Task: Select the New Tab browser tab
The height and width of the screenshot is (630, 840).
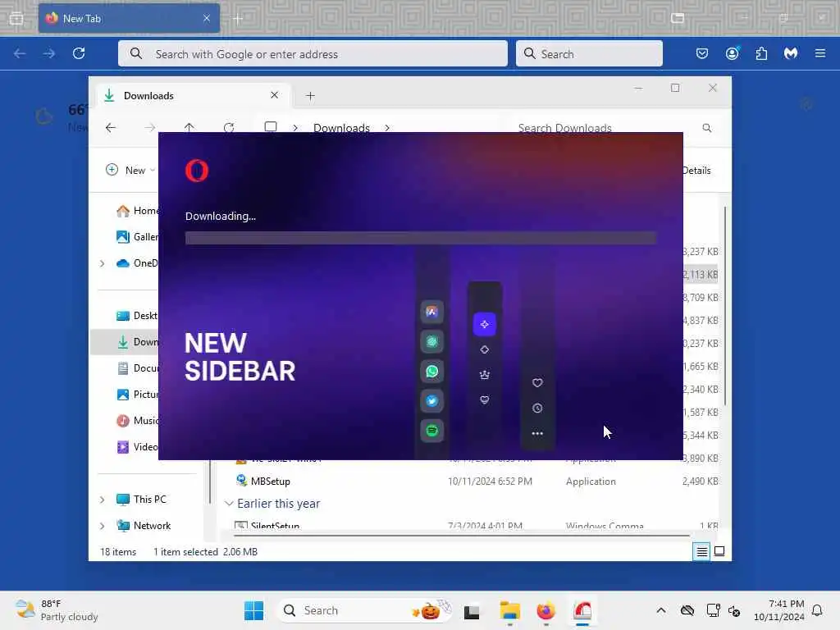Action: 129,19
